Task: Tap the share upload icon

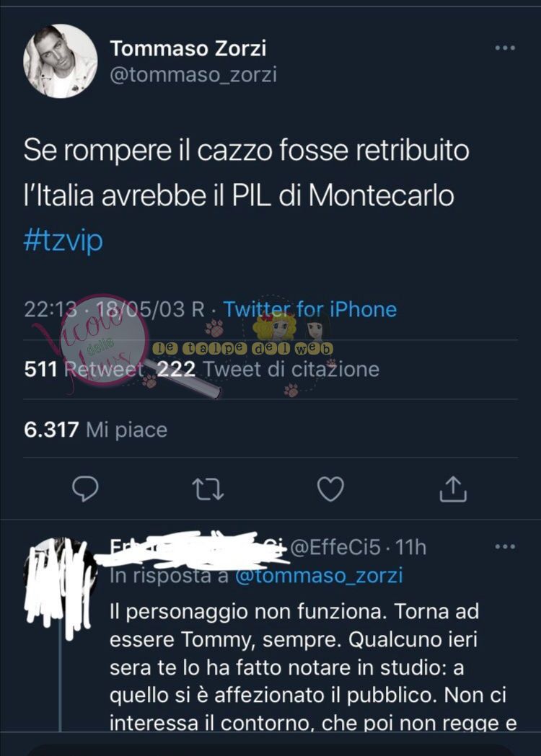Action: (453, 489)
